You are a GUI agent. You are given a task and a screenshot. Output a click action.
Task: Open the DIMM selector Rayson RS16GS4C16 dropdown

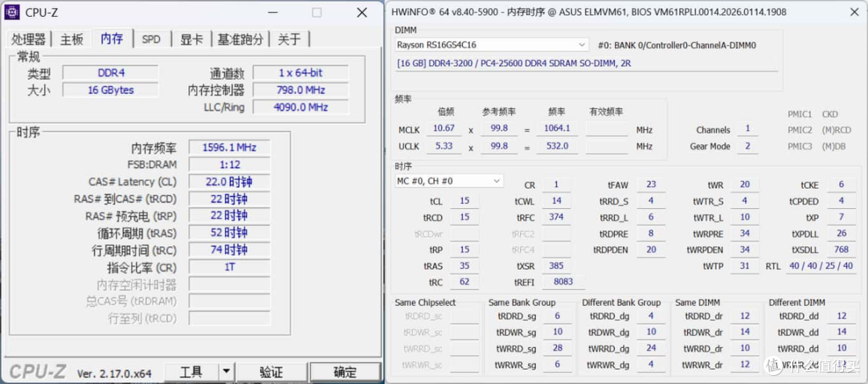click(x=492, y=45)
